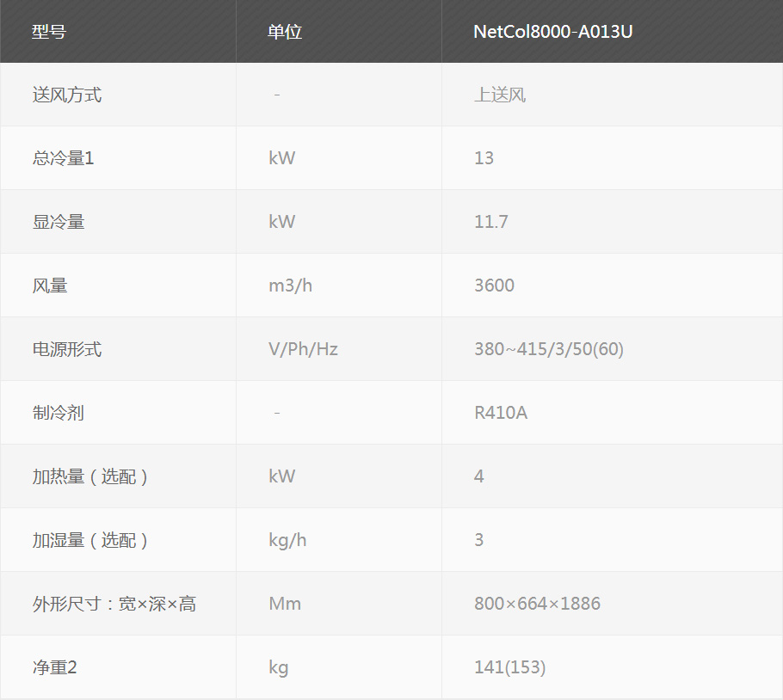The width and height of the screenshot is (783, 700).
Task: Click the dash unit in 送风方式 row
Action: click(277, 95)
